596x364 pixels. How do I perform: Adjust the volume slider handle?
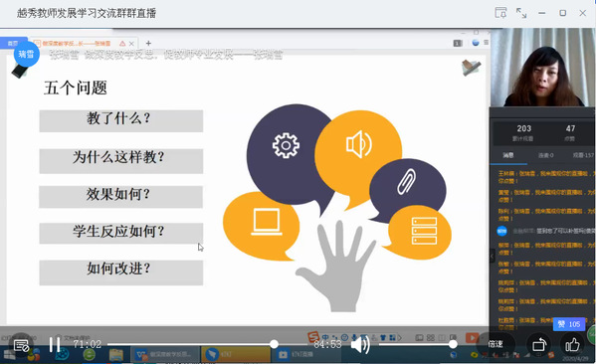(x=453, y=344)
